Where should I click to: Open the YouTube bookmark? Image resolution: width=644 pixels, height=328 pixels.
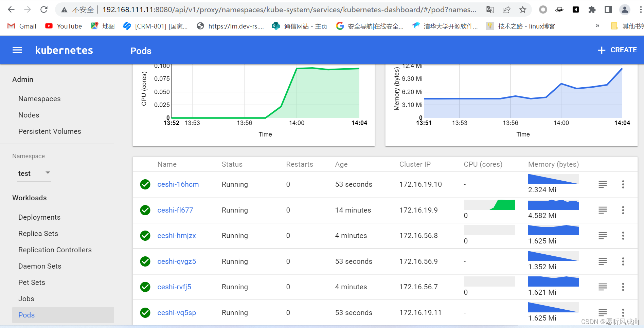(x=64, y=26)
